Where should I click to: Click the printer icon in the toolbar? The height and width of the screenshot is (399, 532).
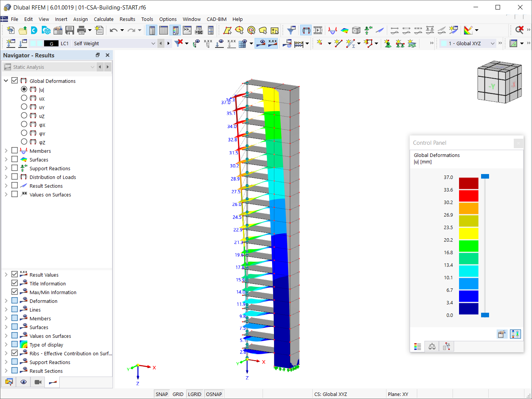click(81, 30)
